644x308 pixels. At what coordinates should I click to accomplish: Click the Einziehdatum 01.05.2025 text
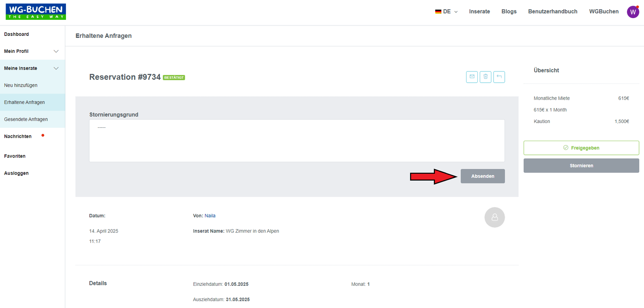[221, 284]
